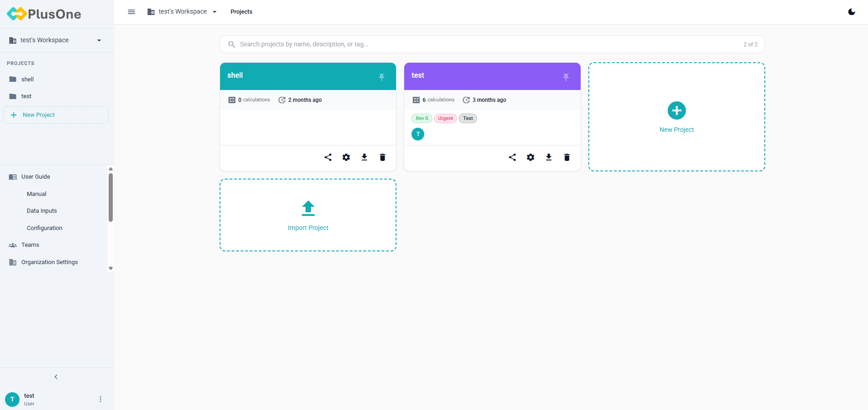Open shell project settings gear
Image resolution: width=868 pixels, height=410 pixels.
[346, 157]
